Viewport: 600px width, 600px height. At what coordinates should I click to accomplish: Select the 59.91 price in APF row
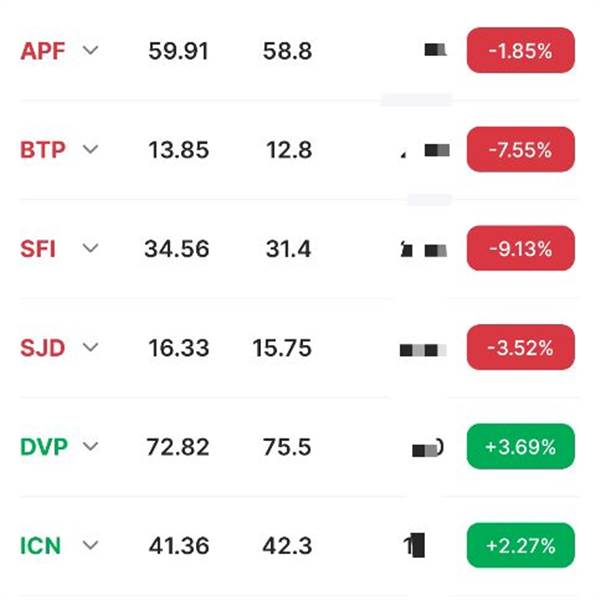[178, 51]
